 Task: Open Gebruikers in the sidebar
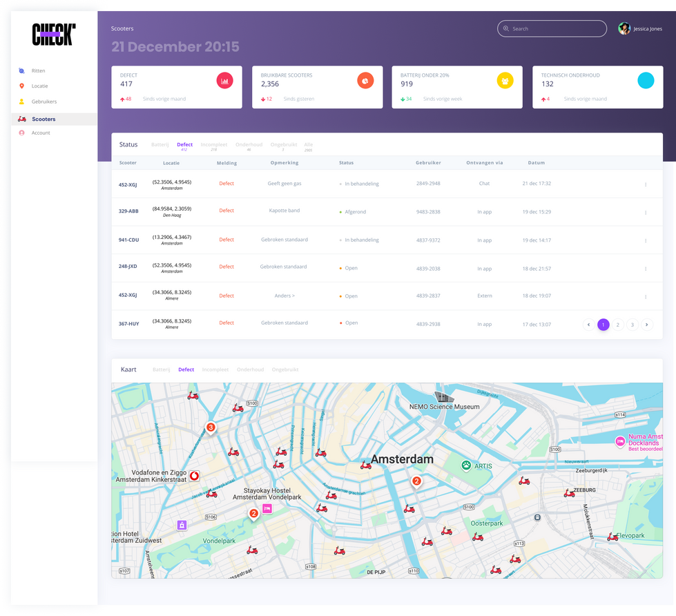coord(44,102)
